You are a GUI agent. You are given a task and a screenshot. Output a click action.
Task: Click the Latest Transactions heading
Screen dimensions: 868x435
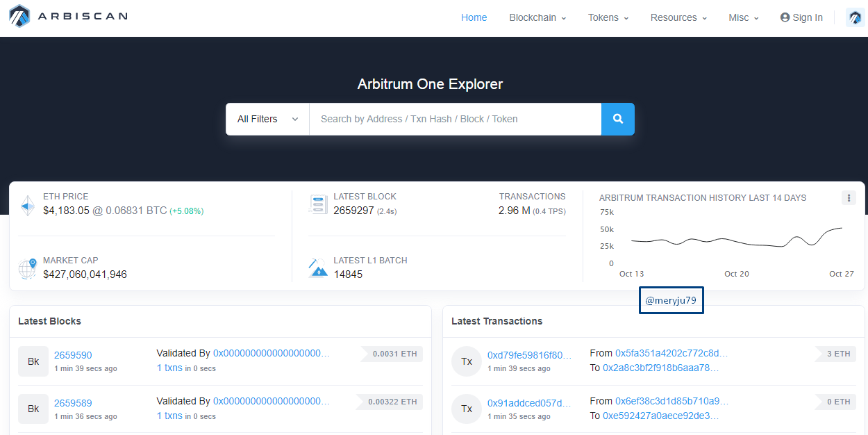click(x=497, y=321)
